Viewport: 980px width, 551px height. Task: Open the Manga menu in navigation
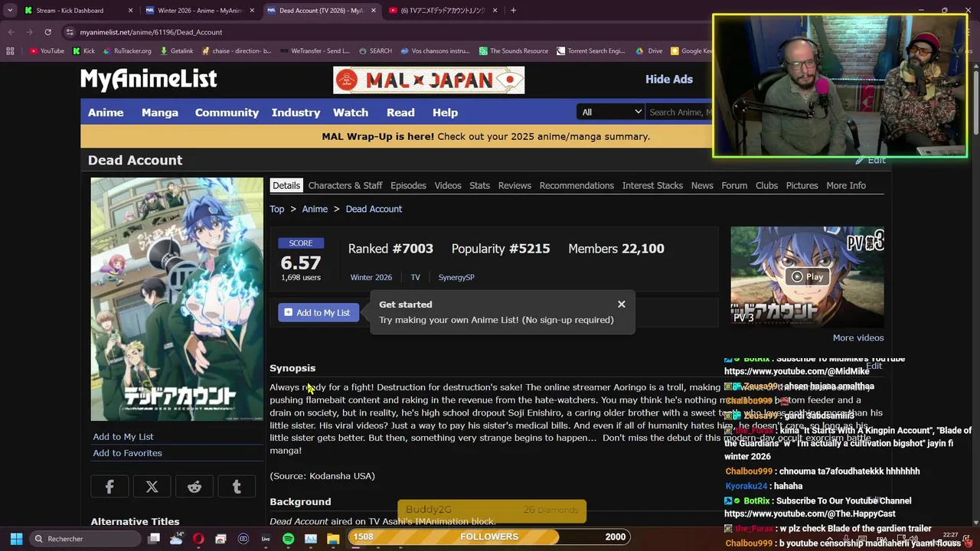tap(160, 112)
